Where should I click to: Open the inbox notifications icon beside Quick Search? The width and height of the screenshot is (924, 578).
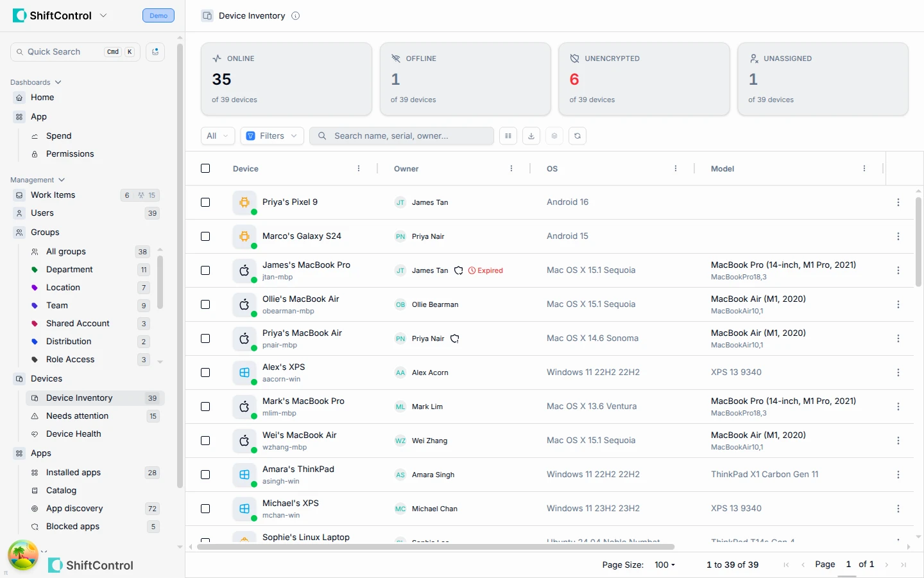(x=155, y=52)
